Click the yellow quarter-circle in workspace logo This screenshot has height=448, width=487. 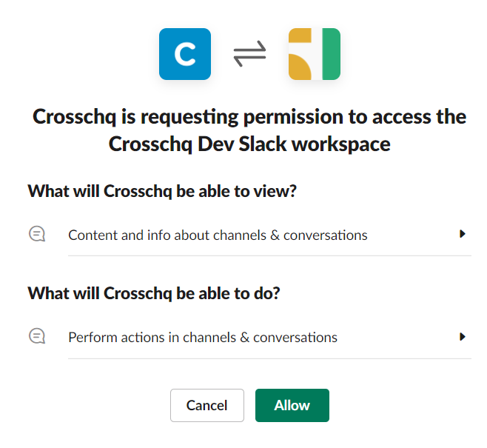pos(300,67)
